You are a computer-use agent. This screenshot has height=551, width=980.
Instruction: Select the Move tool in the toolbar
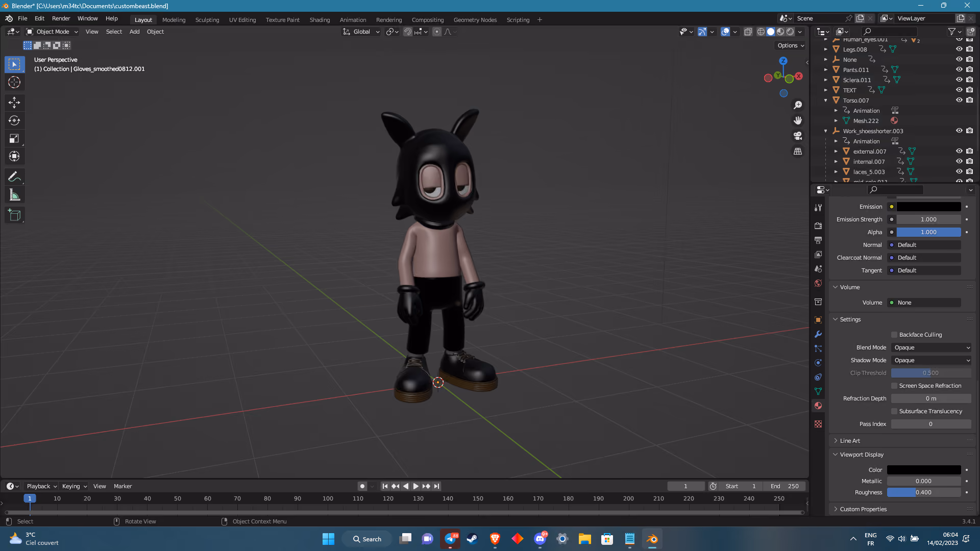click(14, 103)
